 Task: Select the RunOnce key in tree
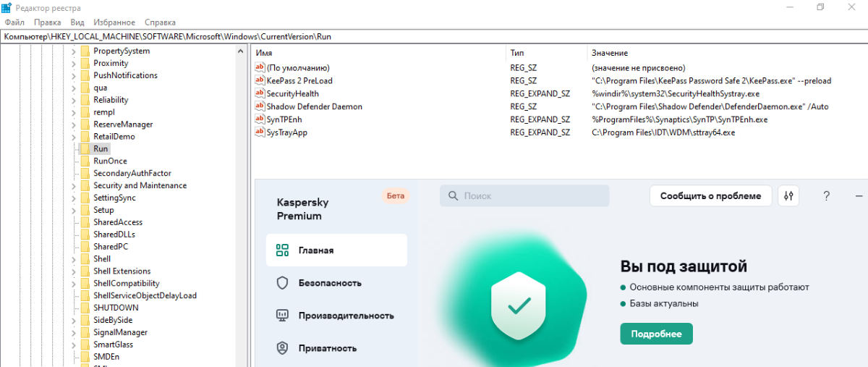110,161
